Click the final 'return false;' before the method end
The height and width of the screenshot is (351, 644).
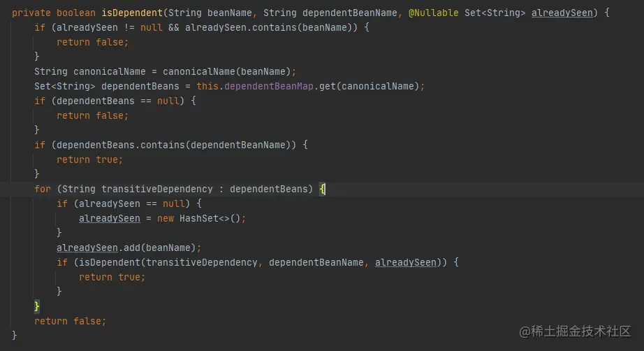point(71,321)
